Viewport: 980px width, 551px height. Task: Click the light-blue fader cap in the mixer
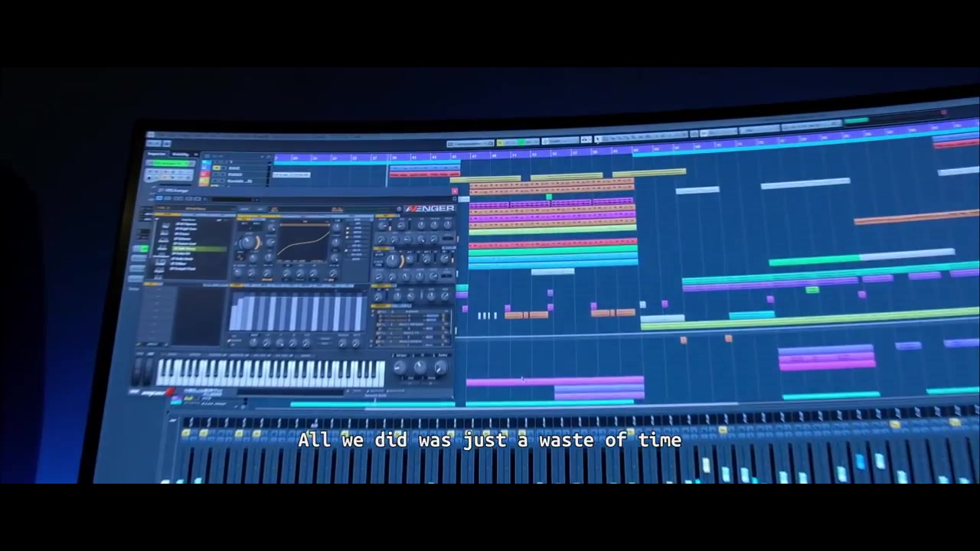click(x=861, y=462)
